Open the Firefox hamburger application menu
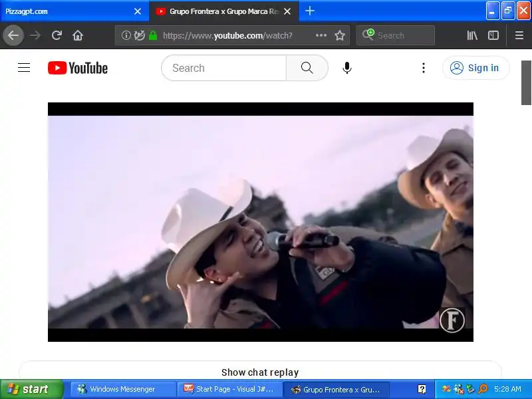532x399 pixels. tap(519, 35)
